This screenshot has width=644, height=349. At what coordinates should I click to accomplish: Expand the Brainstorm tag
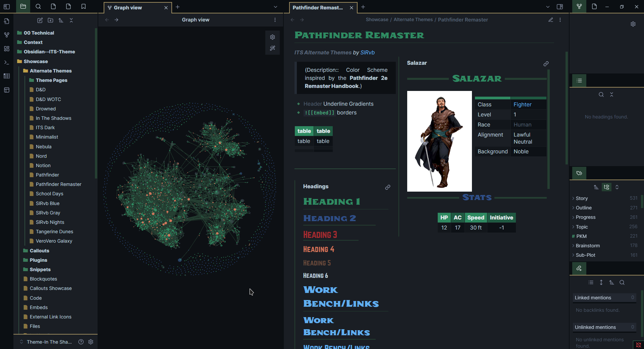click(587, 246)
